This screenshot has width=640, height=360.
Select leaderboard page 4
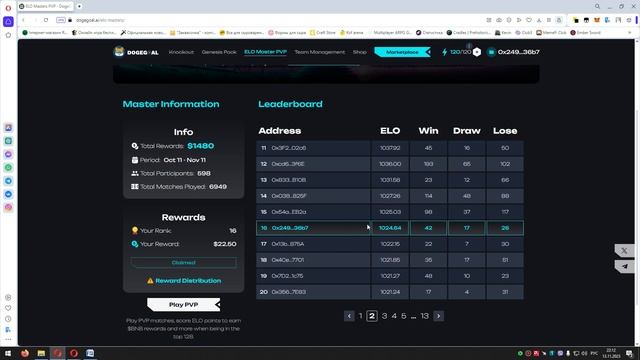[394, 316]
